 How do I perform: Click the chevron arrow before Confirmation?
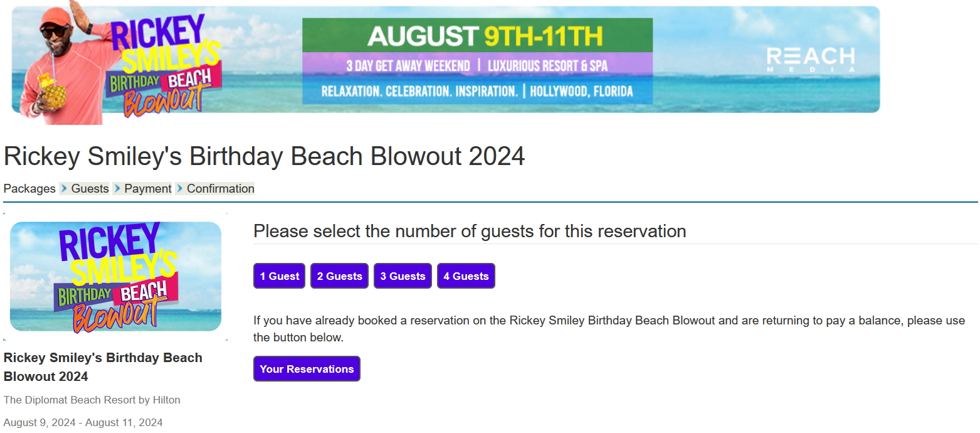click(180, 188)
